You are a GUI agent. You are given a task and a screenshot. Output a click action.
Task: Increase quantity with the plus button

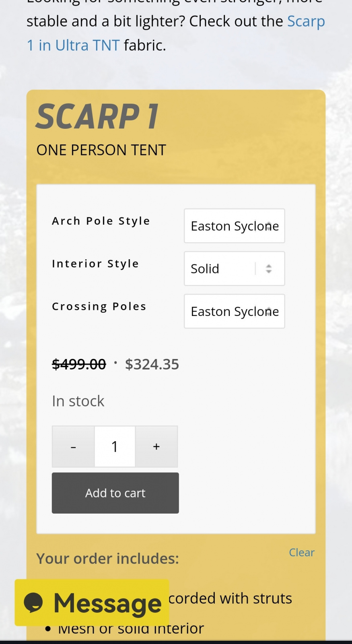(x=156, y=446)
